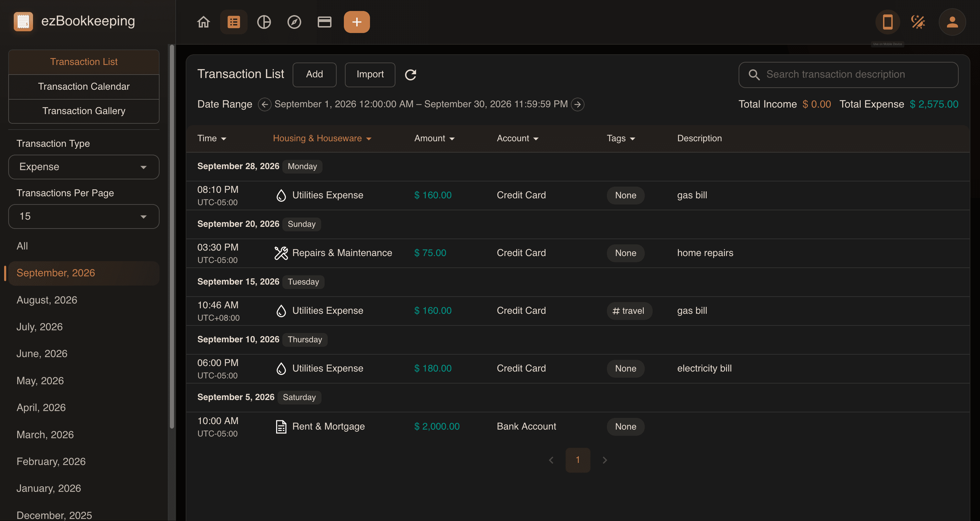980x521 pixels.
Task: Click the Description column header
Action: pos(699,138)
